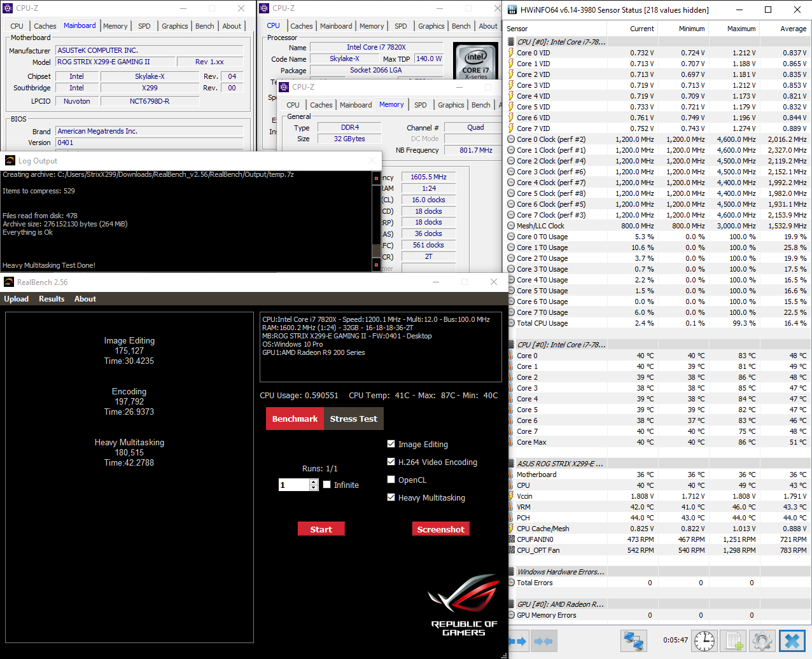The image size is (812, 659).
Task: Click the lightning icon beside Core 0 VID
Action: tap(511, 53)
